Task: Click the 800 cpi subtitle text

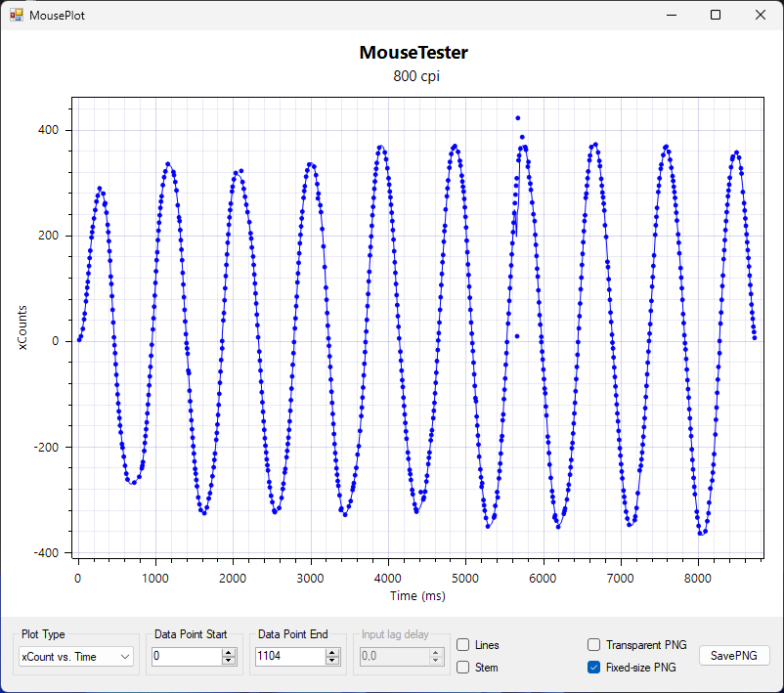Action: click(416, 76)
